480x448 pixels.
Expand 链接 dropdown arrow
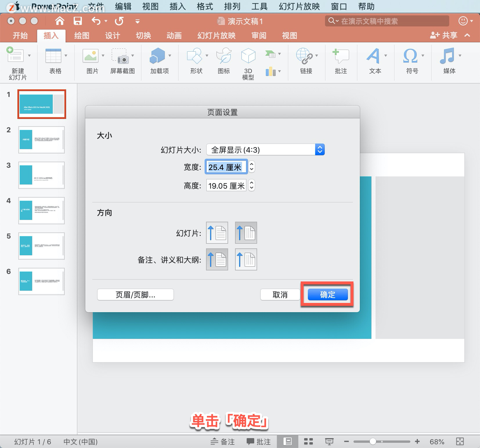[x=317, y=55]
